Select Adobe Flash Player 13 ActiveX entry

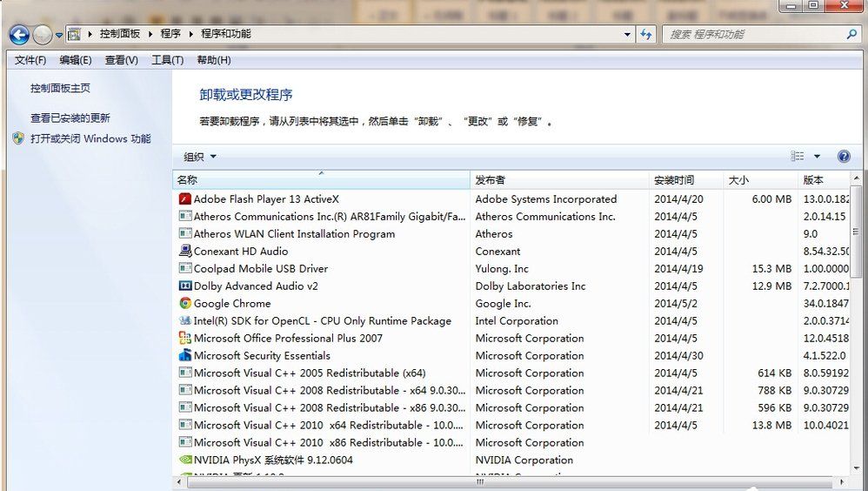[266, 199]
